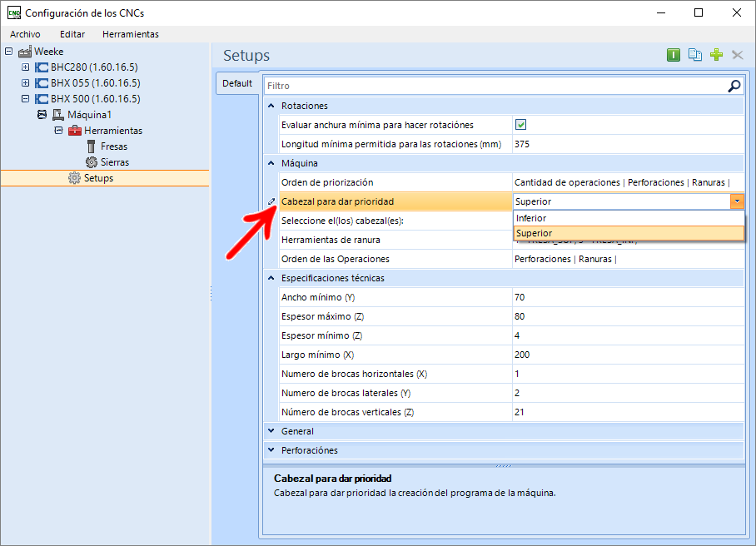Screen dimensions: 756x546
Task: Click the magnifier search icon in filter box
Action: click(734, 86)
